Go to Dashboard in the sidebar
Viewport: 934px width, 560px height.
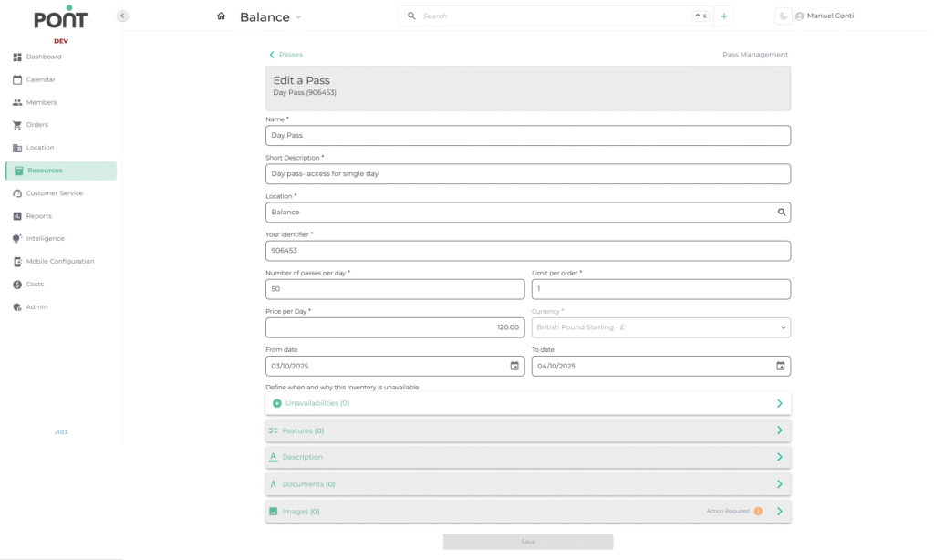pos(44,57)
